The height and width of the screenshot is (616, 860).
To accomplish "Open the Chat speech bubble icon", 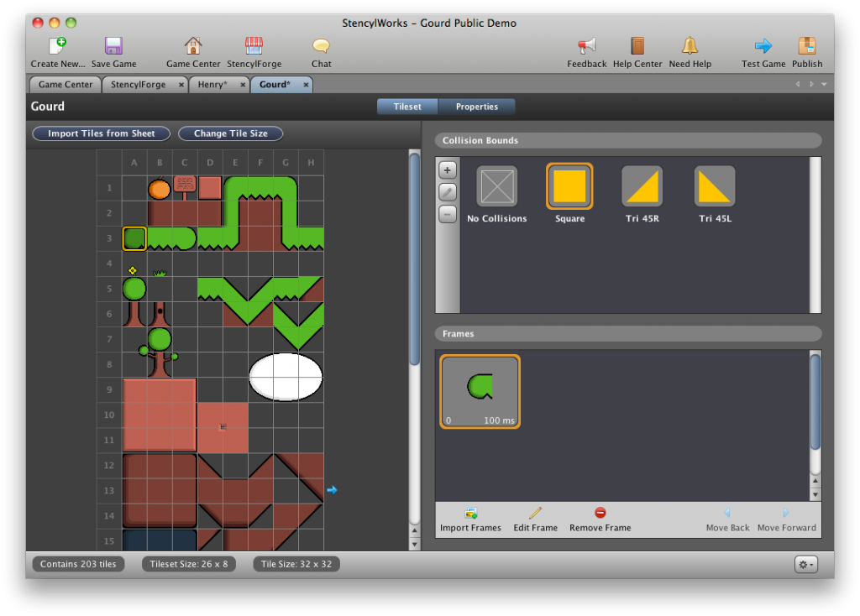I will point(321,45).
